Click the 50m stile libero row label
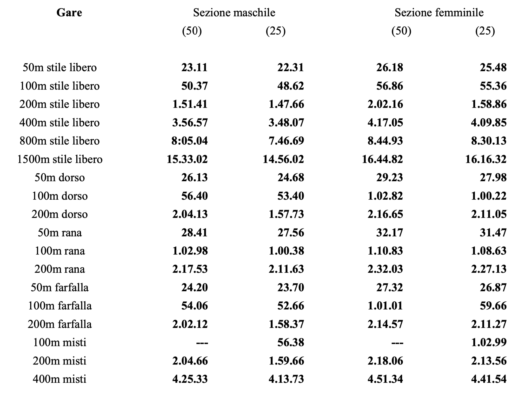 click(60, 67)
